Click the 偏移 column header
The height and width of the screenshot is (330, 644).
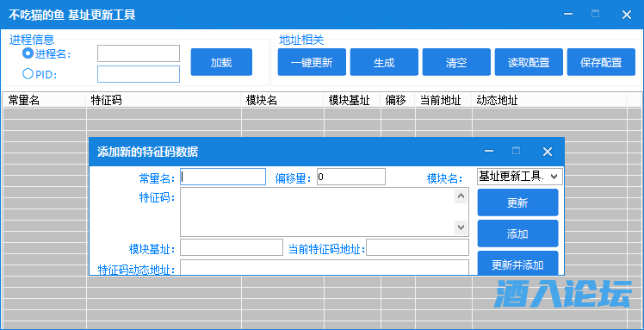tap(398, 100)
